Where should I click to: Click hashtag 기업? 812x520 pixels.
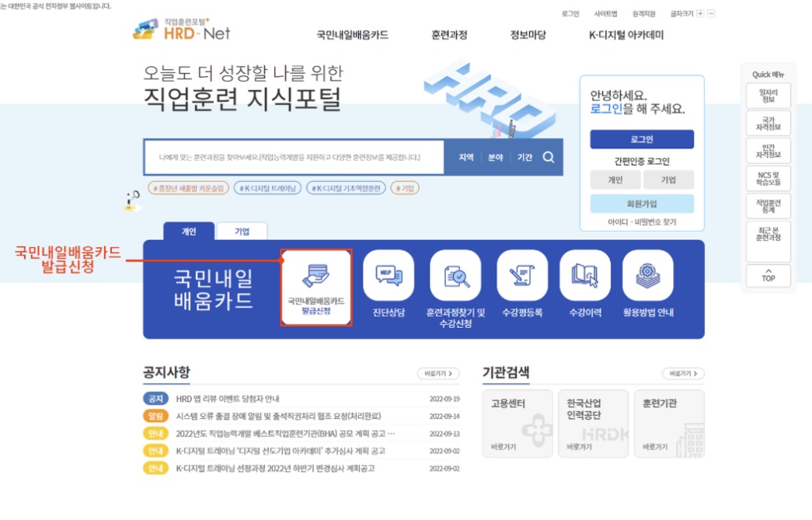[405, 188]
